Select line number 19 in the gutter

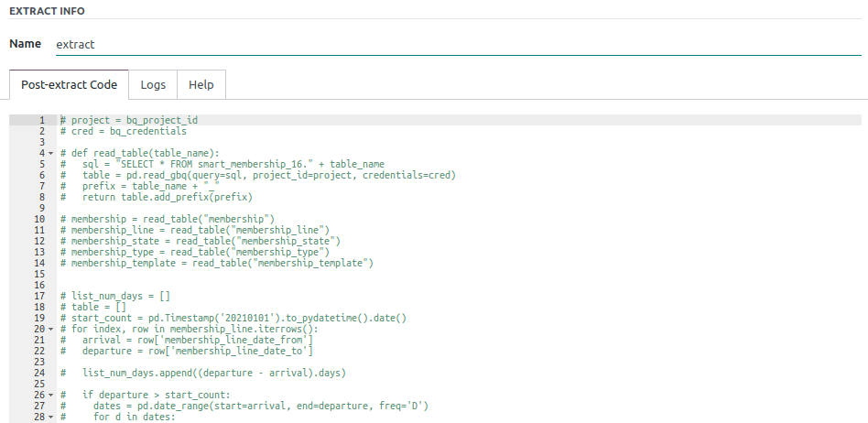39,318
